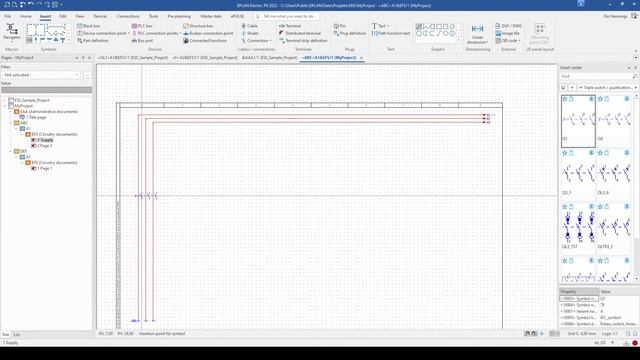Select the IEC_symbol value cell

[x=618, y=318]
